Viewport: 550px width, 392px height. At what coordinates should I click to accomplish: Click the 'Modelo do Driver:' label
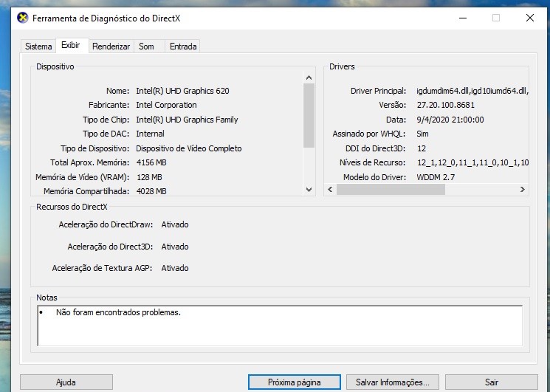(x=374, y=177)
